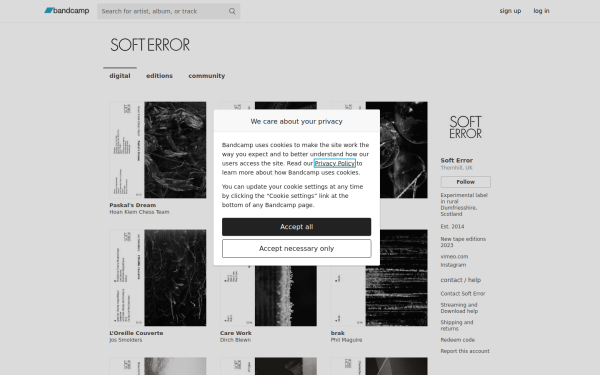Click the Paskal's Dream title
This screenshot has width=600, height=375.
(132, 205)
